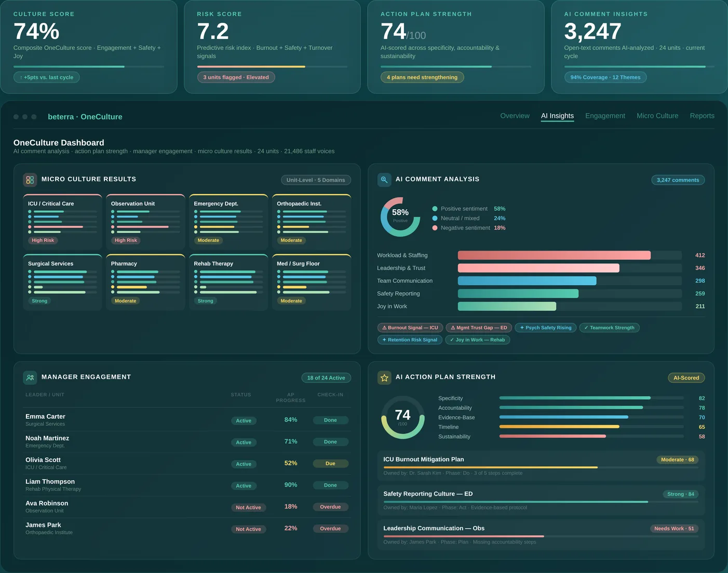Toggle Ava Robinson's Not Active status
Viewport: 728px width, 573px height.
[x=248, y=507]
